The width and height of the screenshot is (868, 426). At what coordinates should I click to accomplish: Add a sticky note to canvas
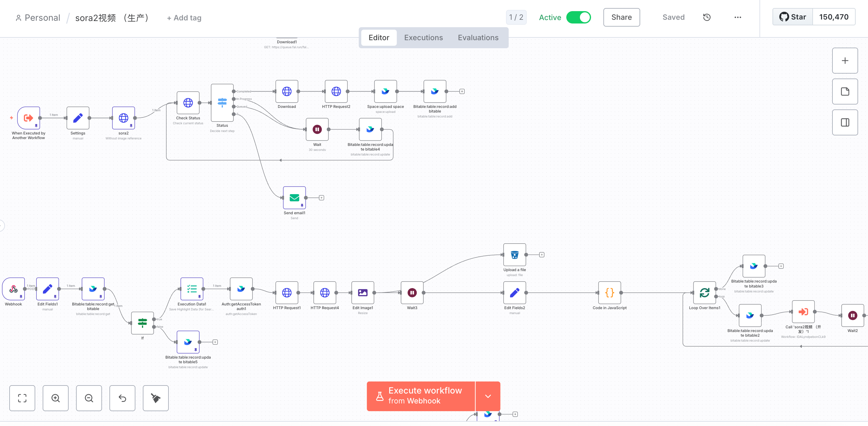tap(845, 91)
